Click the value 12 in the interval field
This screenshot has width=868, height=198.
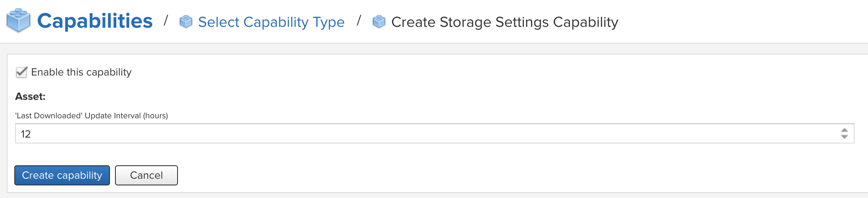(26, 134)
